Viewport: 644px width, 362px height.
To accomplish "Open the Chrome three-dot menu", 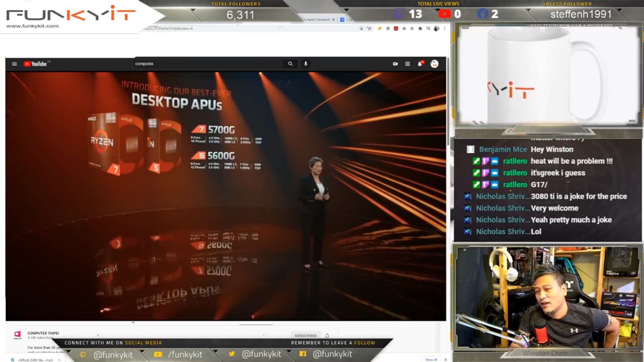I will click(445, 29).
